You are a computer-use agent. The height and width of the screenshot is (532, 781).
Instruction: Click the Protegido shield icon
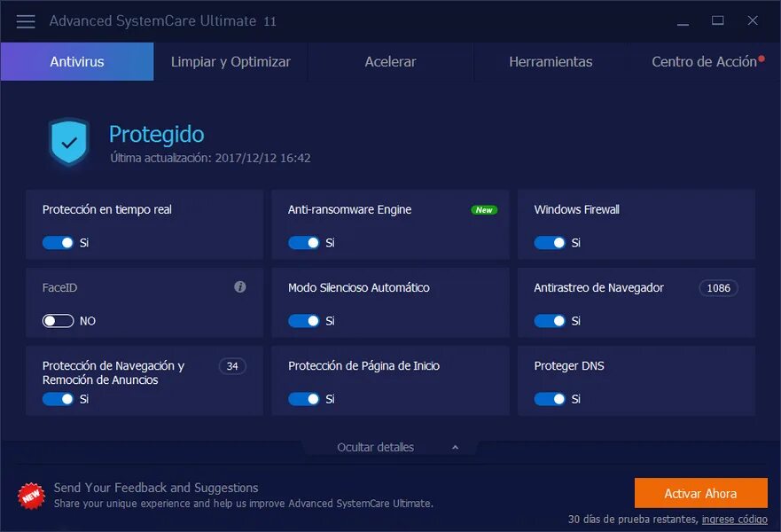69,142
